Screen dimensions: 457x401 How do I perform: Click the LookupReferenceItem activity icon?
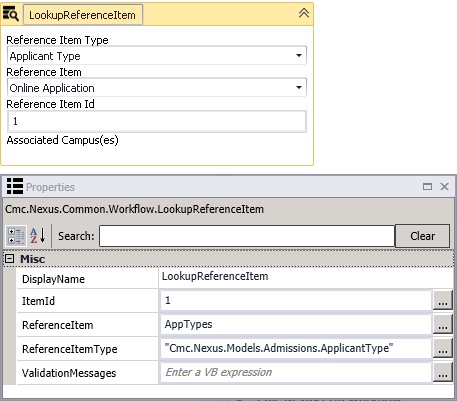pos(10,14)
